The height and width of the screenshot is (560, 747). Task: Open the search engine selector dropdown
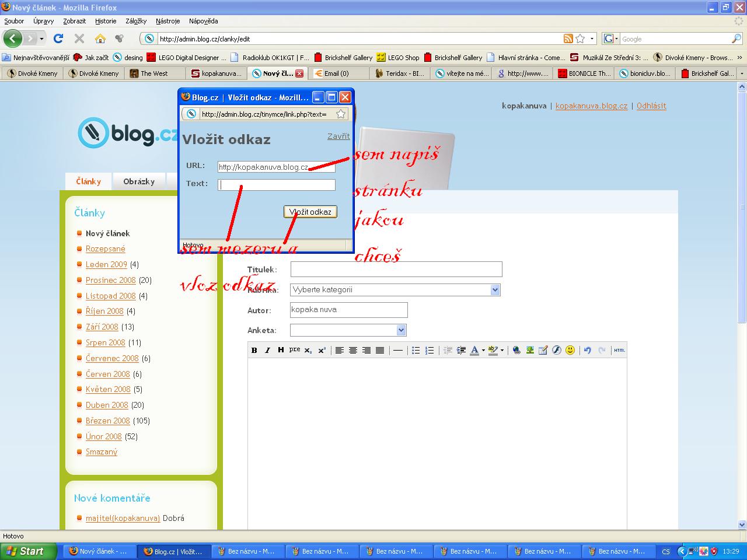coord(610,38)
